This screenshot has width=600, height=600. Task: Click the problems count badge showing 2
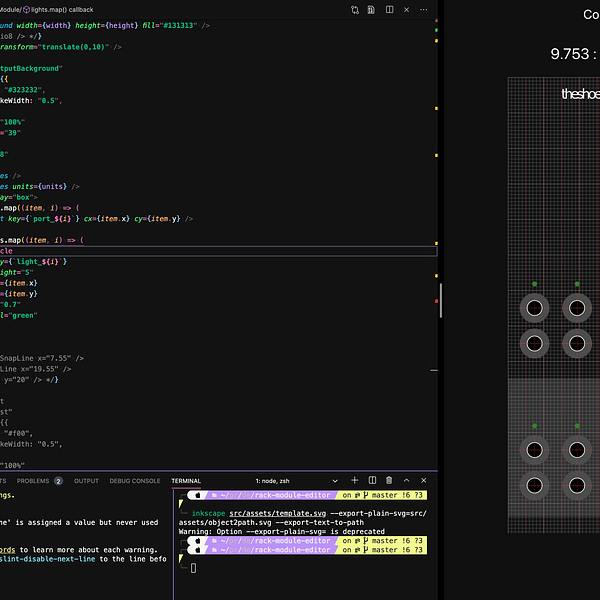(58, 481)
